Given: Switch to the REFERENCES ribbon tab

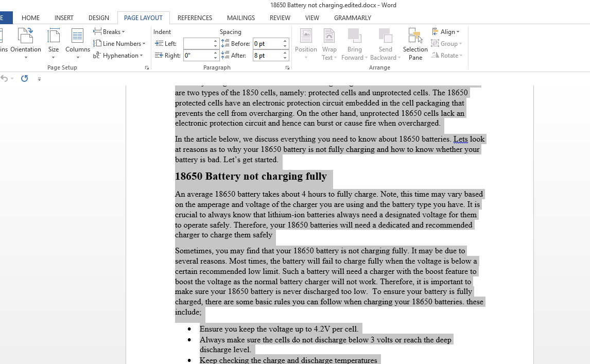Looking at the screenshot, I should click(x=195, y=18).
